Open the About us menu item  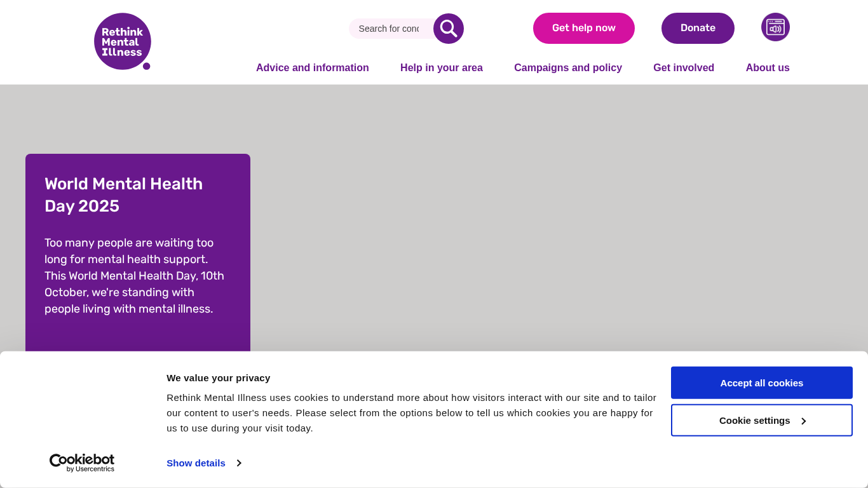[x=768, y=68]
